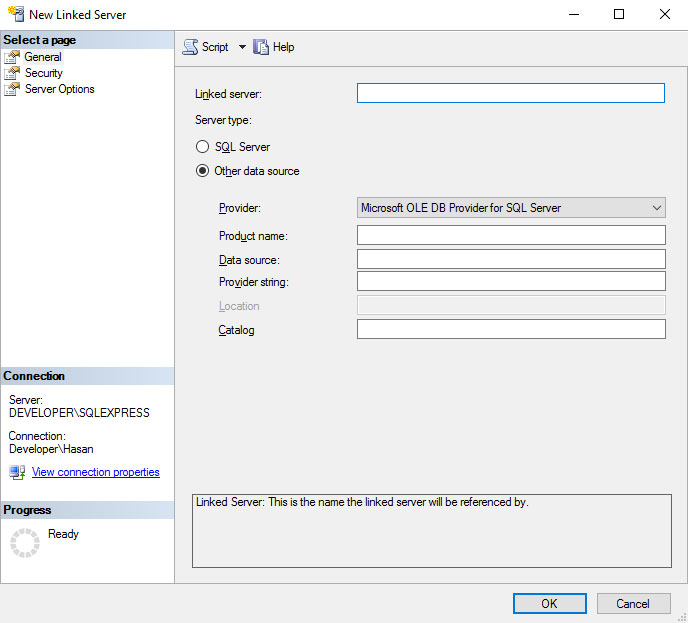Click the connection properties computer icon
The width and height of the screenshot is (688, 623).
17,473
